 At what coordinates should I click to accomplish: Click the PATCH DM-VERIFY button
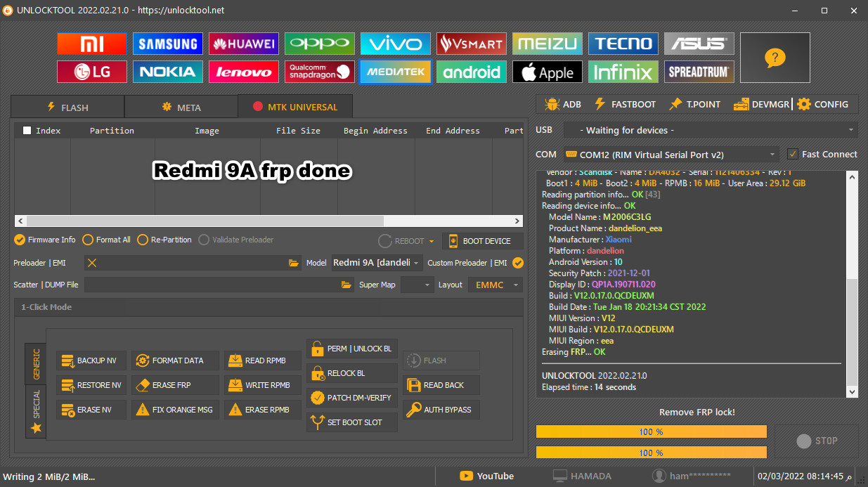pos(352,398)
